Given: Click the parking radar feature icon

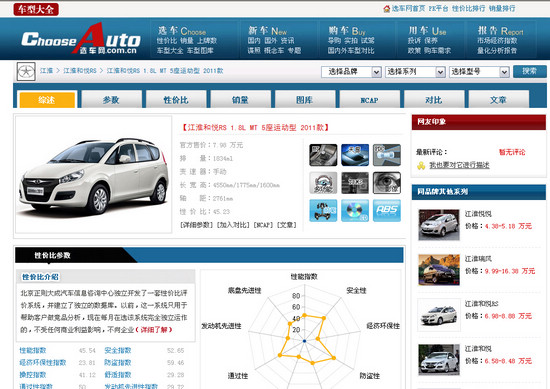Looking at the screenshot, I should (387, 155).
